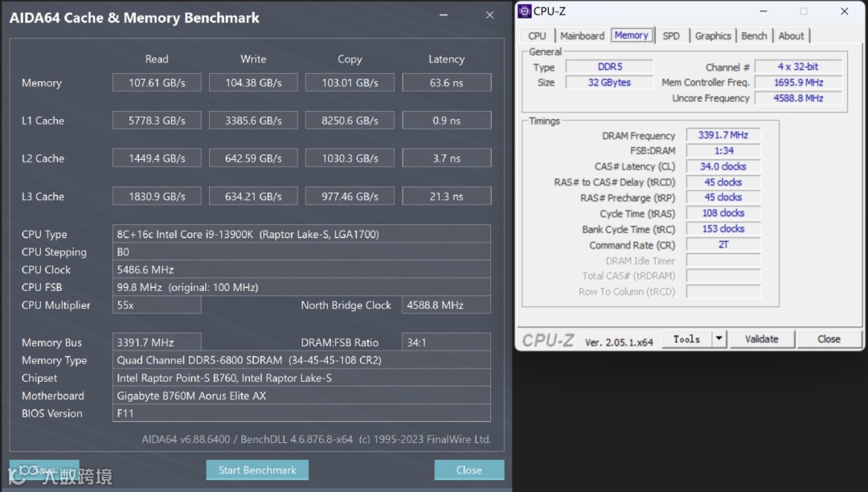Switch to the Mainboard tab in CPU-Z
Image resolution: width=868 pixels, height=492 pixels.
pyautogui.click(x=582, y=36)
